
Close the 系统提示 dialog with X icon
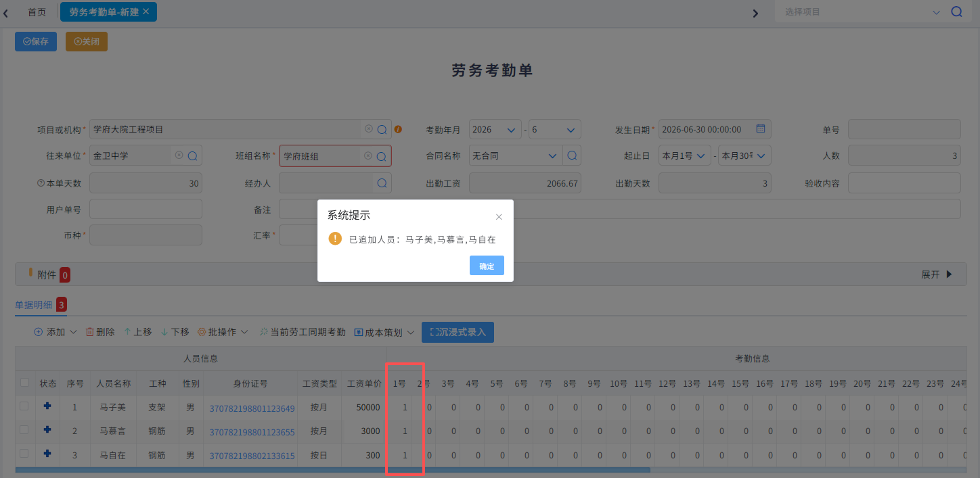point(499,217)
